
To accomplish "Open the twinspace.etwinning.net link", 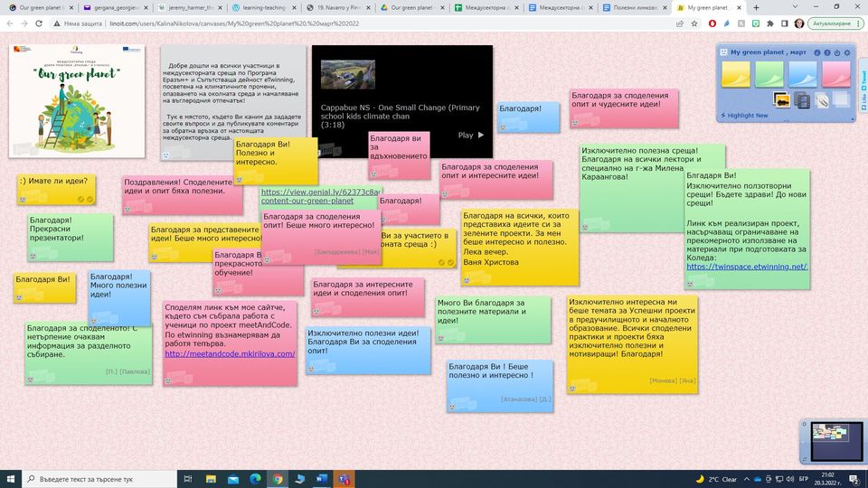I will [747, 267].
